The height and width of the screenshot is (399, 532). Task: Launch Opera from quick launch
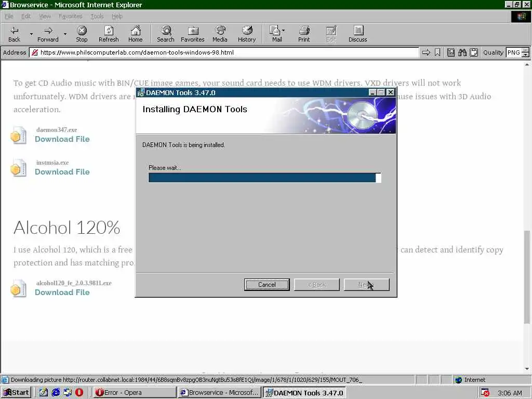tap(79, 393)
